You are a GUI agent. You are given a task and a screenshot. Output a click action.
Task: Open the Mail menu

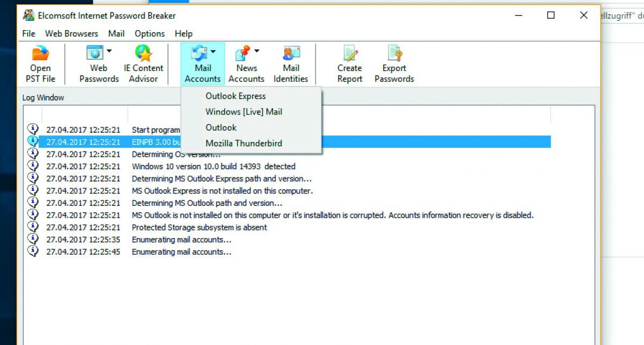116,33
